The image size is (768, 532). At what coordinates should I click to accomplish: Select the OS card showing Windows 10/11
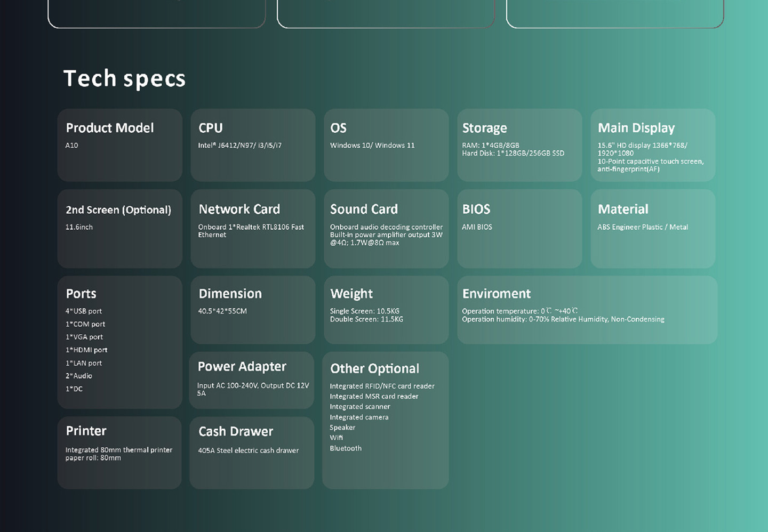pos(386,145)
